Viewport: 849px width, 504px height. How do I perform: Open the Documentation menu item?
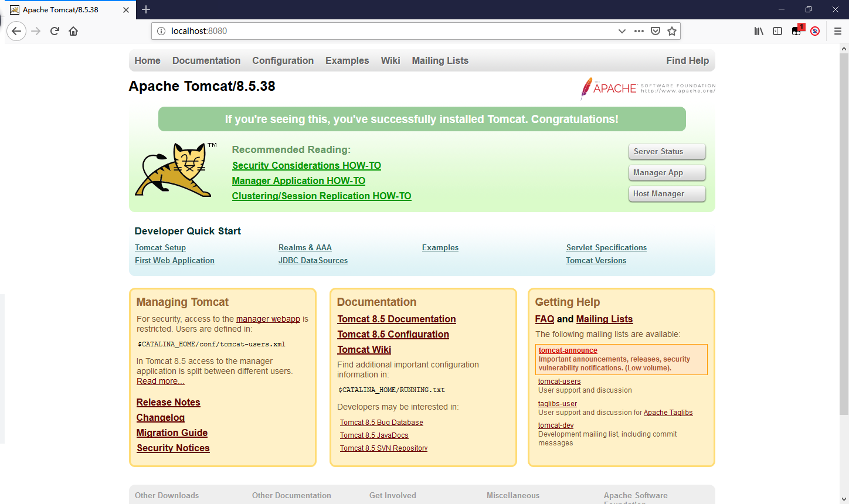click(x=206, y=60)
